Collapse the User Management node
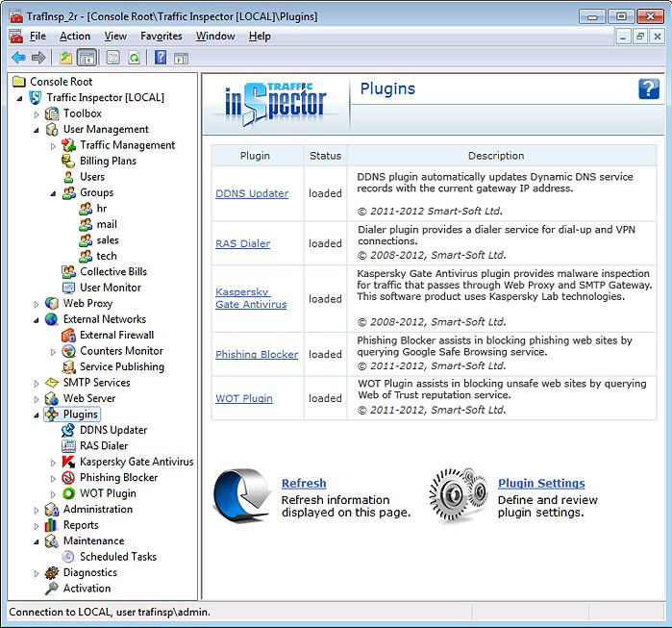This screenshot has height=628, width=672. pos(37,130)
